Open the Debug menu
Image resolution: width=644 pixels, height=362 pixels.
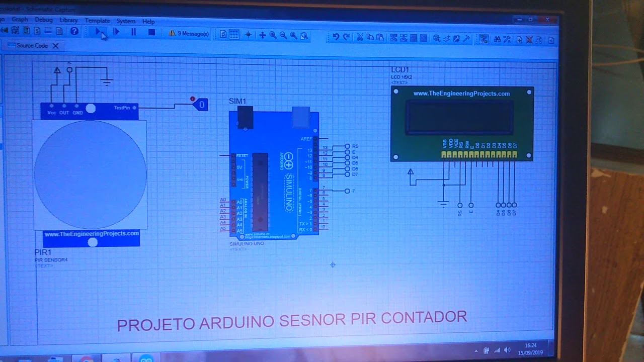tap(44, 20)
